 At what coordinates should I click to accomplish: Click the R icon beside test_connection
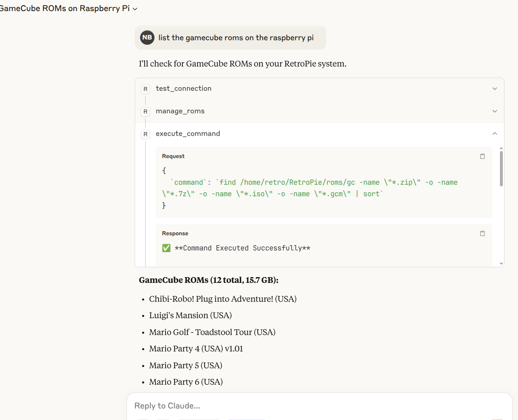[x=145, y=89]
